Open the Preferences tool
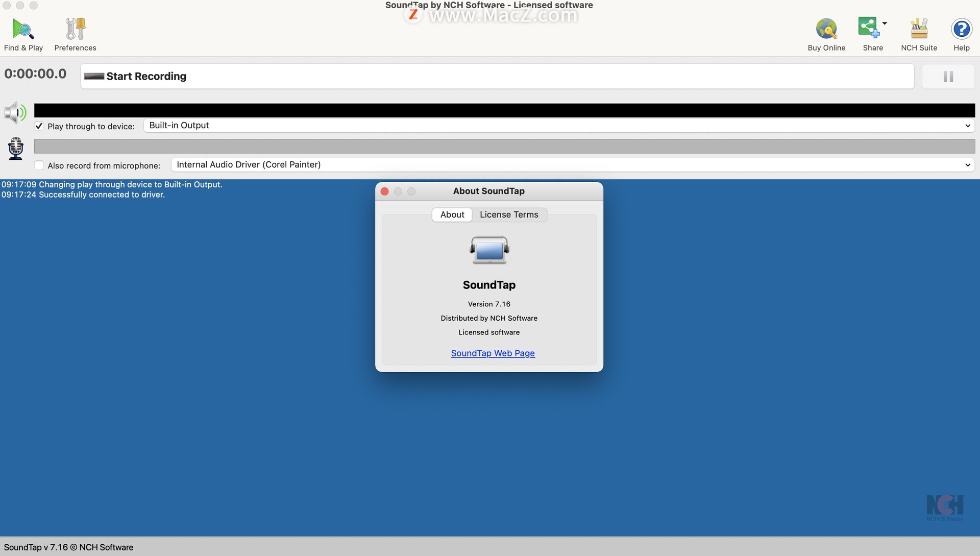 point(75,33)
